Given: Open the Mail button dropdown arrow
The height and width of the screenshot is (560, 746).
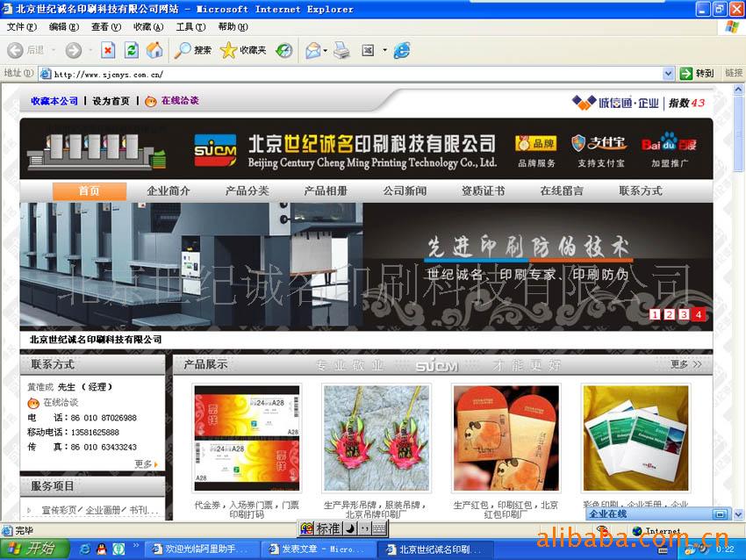Looking at the screenshot, I should 326,50.
